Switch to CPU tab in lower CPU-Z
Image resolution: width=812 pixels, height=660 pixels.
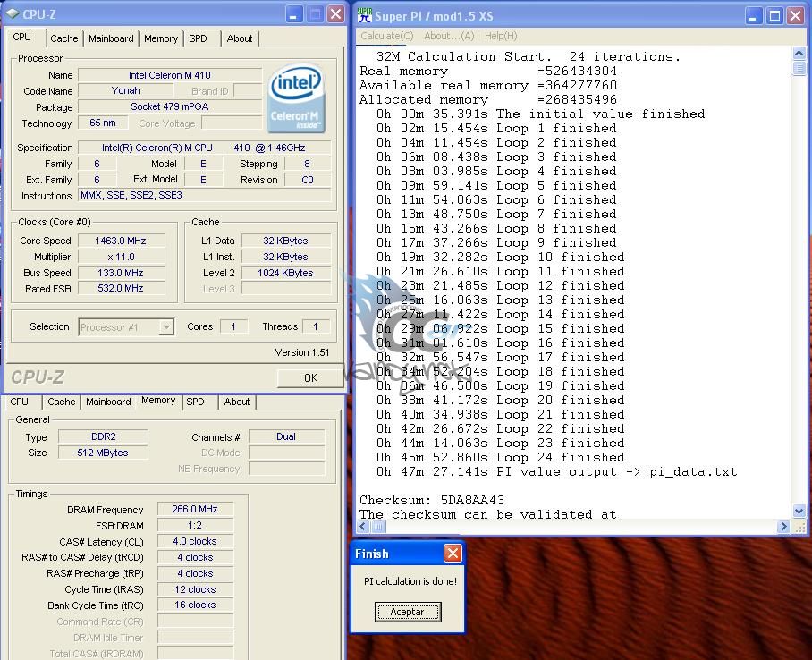coord(19,402)
